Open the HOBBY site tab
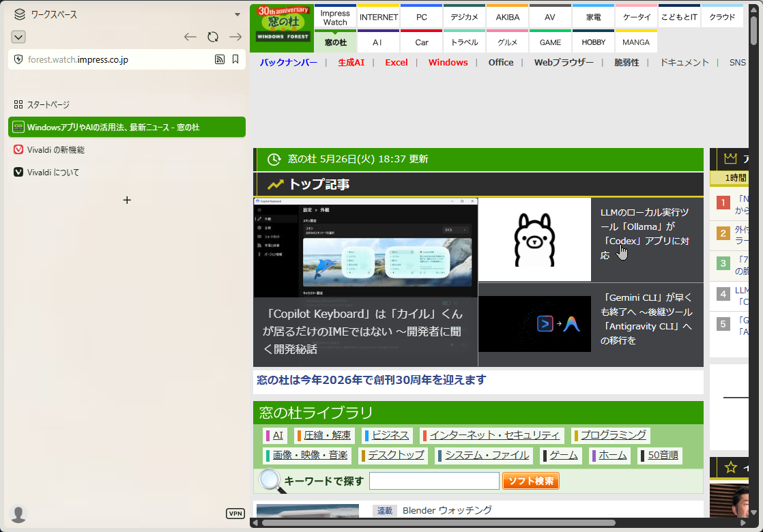763x532 pixels. [593, 42]
